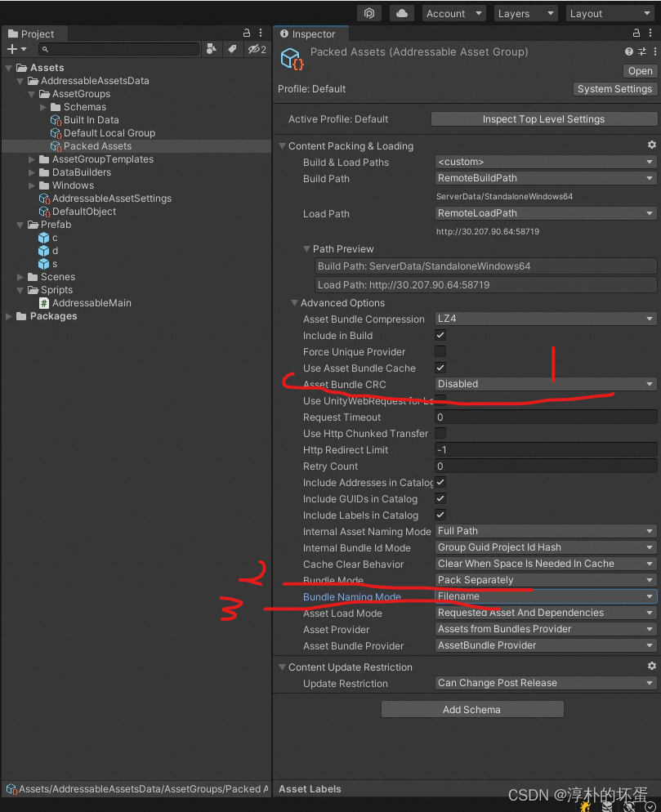Open the Inspector help question-mark icon
This screenshot has width=661, height=812.
[628, 51]
